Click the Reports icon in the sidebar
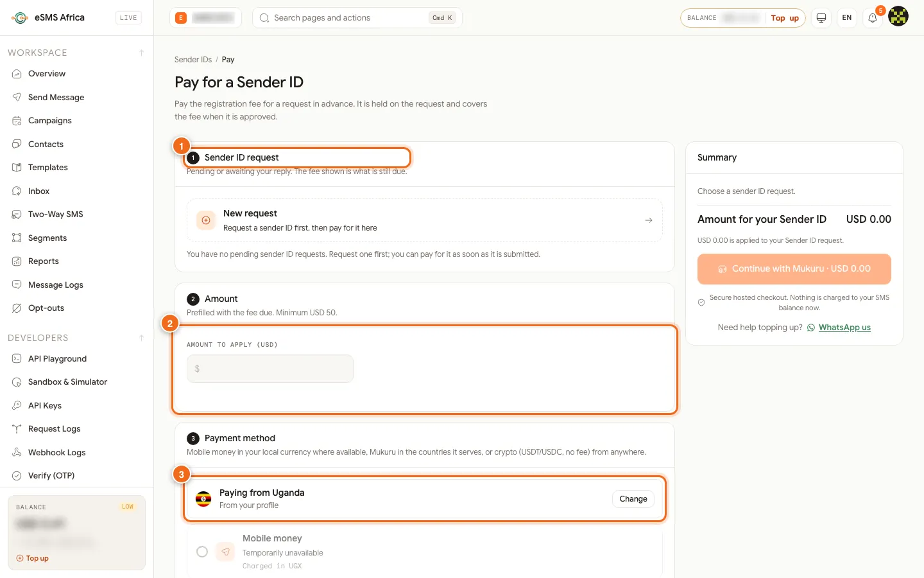924x578 pixels. [x=17, y=261]
